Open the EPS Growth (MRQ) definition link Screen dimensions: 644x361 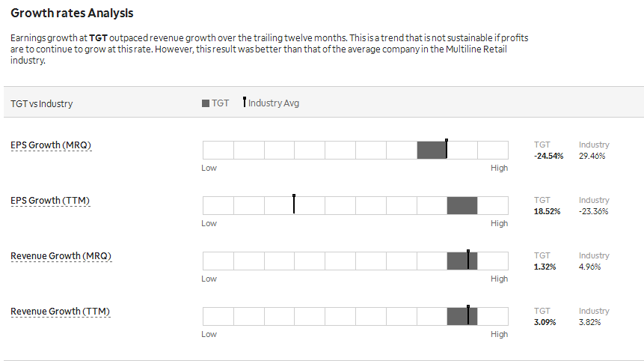point(51,145)
